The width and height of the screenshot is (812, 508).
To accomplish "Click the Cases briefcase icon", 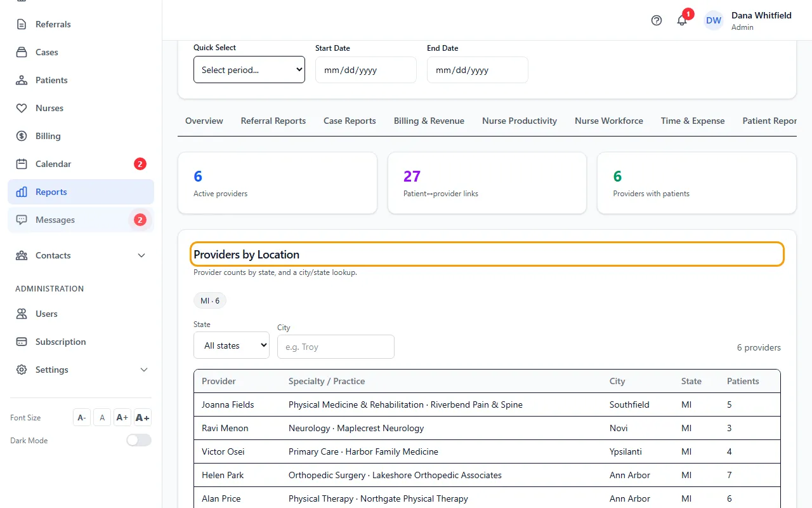I will point(22,52).
